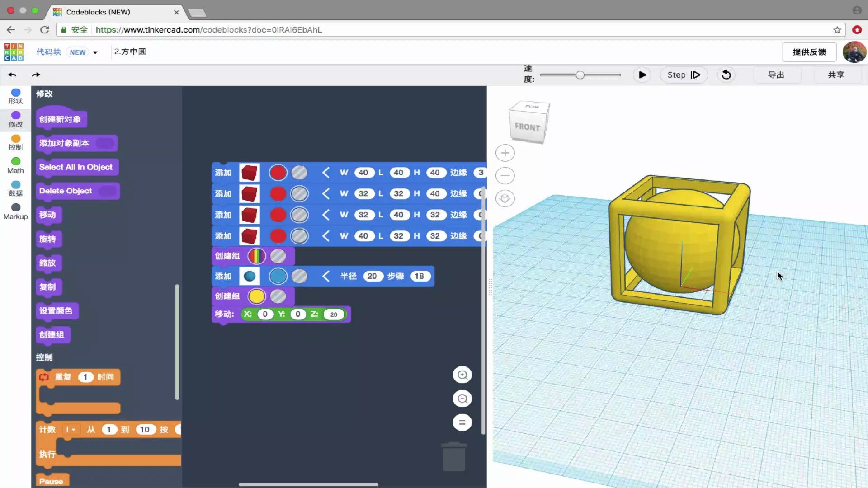Screen dimensions: 868x488
Task: Toggle solid/hole for sphere shape
Action: 300,275
